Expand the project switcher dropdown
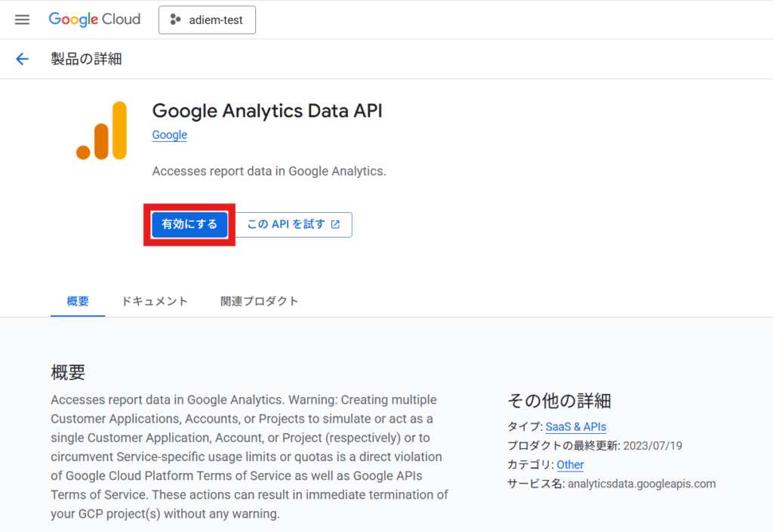Image resolution: width=773 pixels, height=532 pixels. pos(207,20)
